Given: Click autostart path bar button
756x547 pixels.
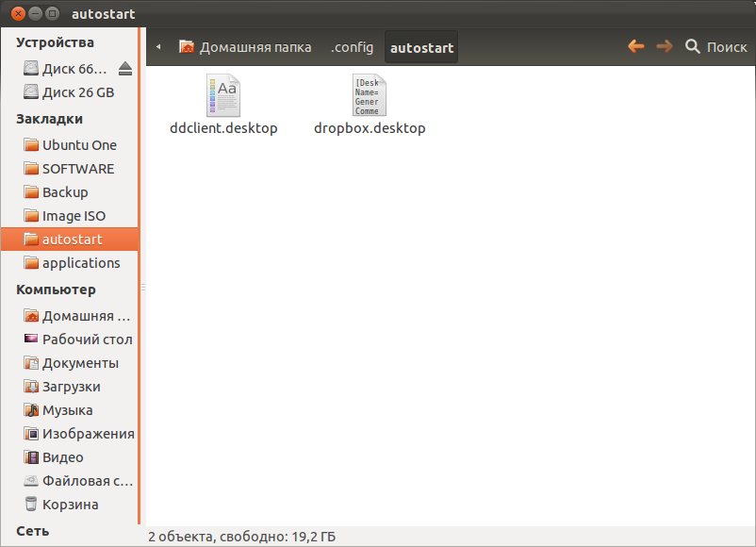Looking at the screenshot, I should tap(421, 47).
